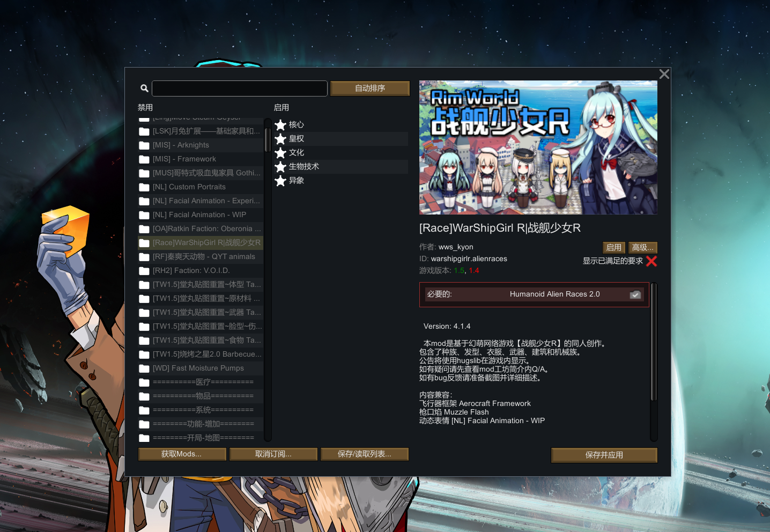Image resolution: width=770 pixels, height=532 pixels.
Task: Select [NL] Facial Animation - WIP entry
Action: 199,215
